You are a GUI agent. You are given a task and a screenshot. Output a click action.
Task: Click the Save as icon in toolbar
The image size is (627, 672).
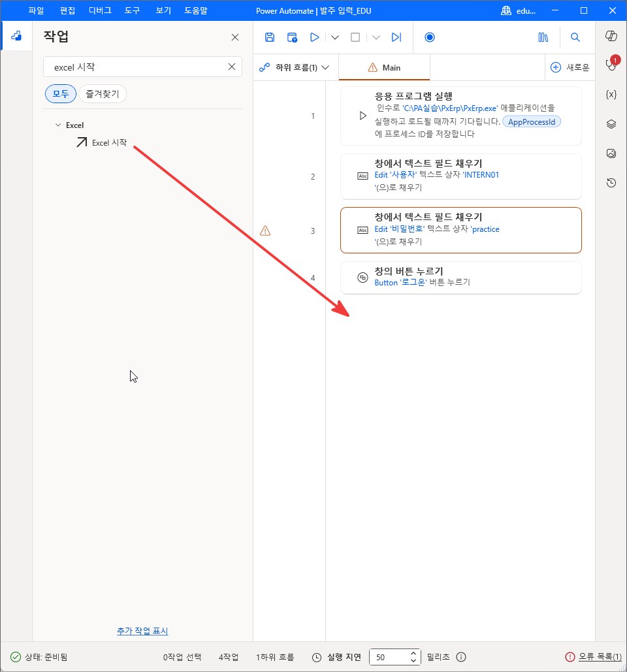pyautogui.click(x=293, y=37)
